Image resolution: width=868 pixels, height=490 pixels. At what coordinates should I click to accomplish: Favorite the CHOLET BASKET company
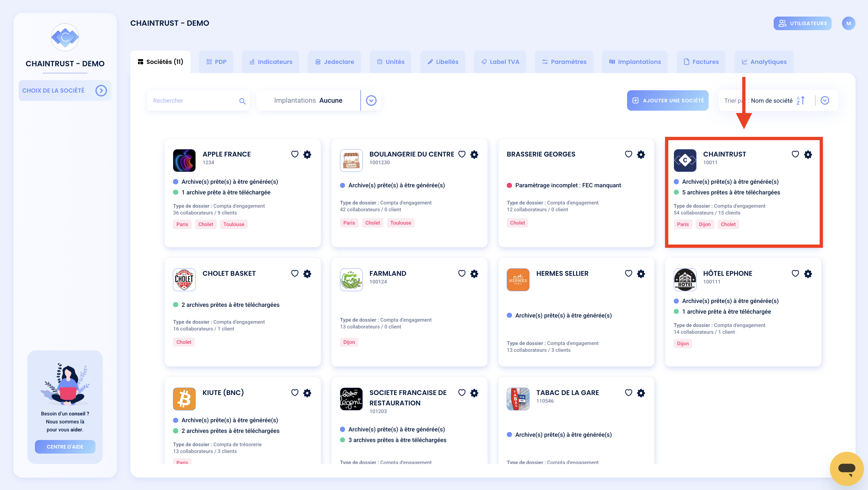click(x=295, y=273)
